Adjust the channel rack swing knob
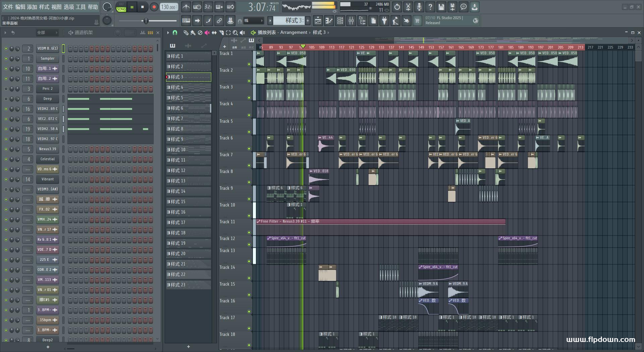 point(118,33)
